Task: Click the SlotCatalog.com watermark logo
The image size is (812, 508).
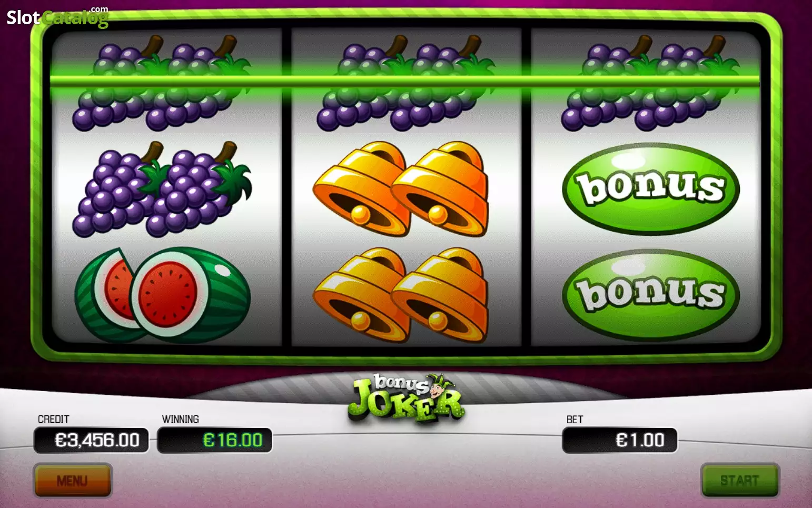Action: pyautogui.click(x=57, y=17)
